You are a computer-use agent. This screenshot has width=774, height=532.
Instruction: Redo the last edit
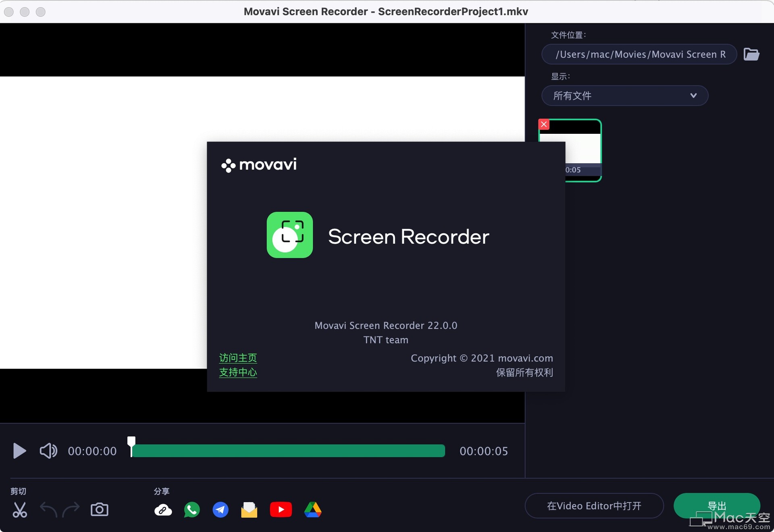click(71, 510)
